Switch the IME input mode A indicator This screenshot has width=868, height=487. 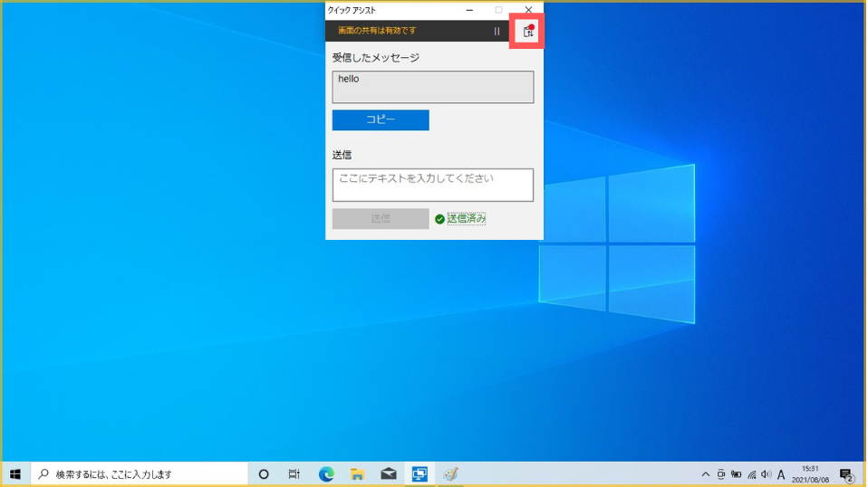click(x=781, y=474)
